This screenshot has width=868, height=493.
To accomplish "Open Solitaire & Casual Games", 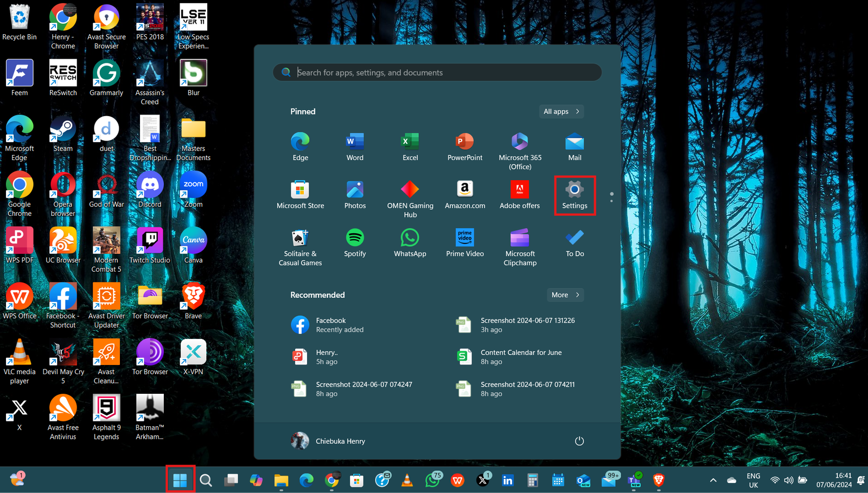I will [x=300, y=244].
